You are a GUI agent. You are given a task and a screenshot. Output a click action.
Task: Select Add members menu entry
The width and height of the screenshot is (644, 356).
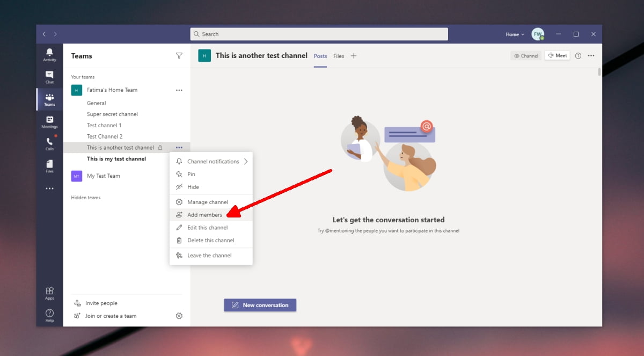(211, 215)
